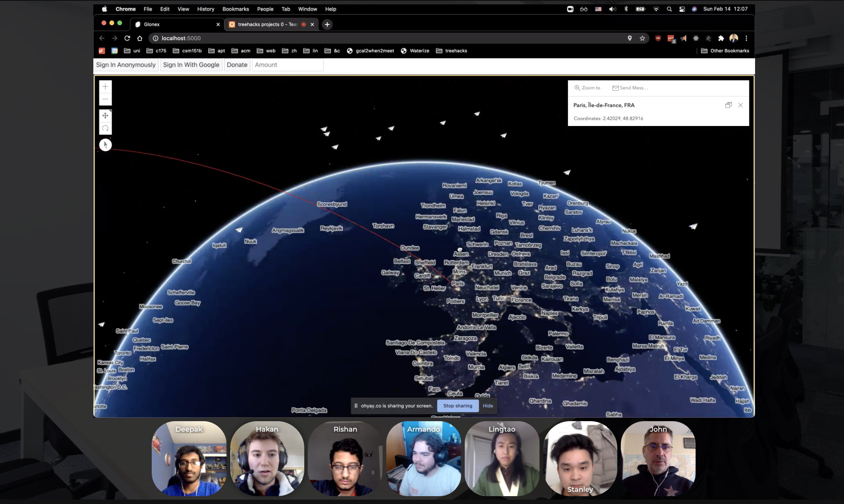The image size is (844, 504).
Task: Open the Edit menu
Action: pyautogui.click(x=165, y=9)
